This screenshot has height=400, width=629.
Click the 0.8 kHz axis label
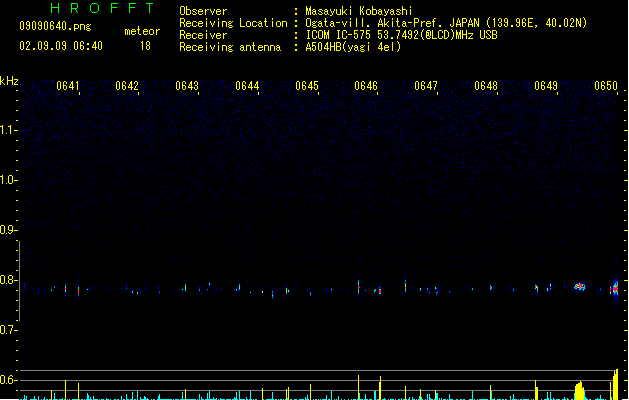tap(8, 280)
